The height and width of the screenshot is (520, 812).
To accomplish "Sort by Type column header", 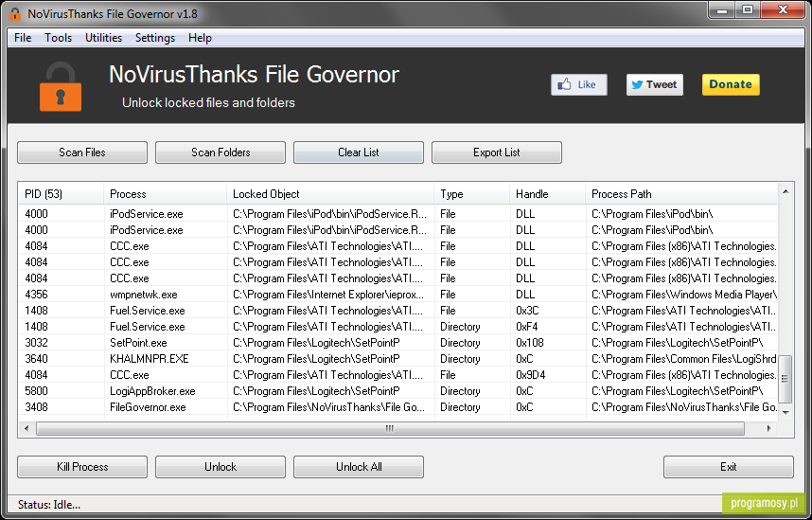I will tap(472, 194).
